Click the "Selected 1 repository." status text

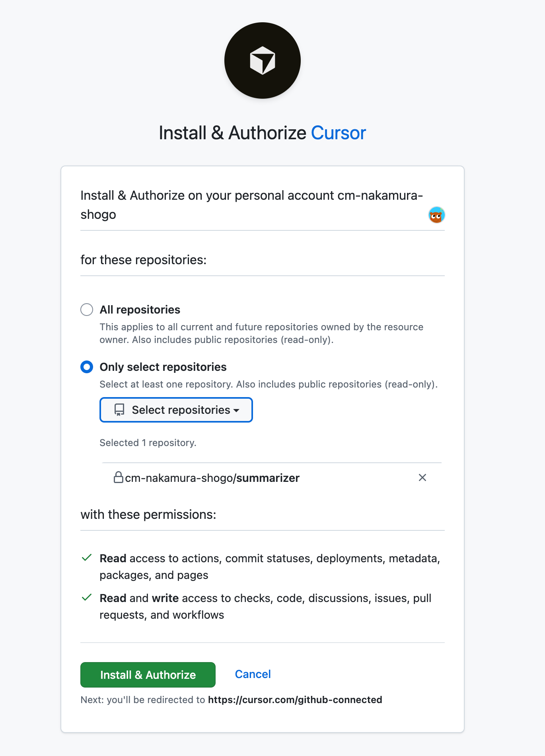[x=148, y=443]
